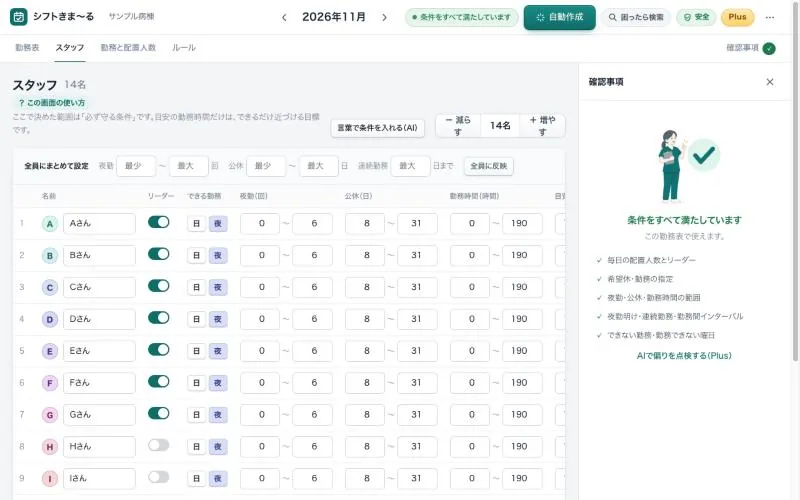Click avatar C in row 3
This screenshot has height=500, width=800.
[x=49, y=287]
